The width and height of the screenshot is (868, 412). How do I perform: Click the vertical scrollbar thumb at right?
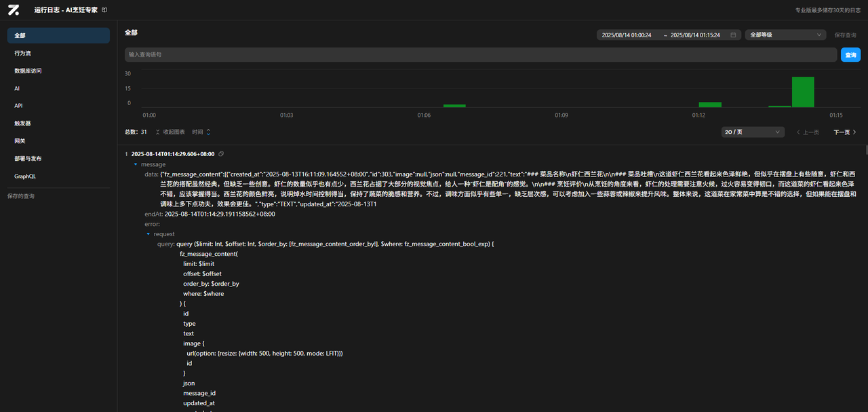(x=866, y=149)
